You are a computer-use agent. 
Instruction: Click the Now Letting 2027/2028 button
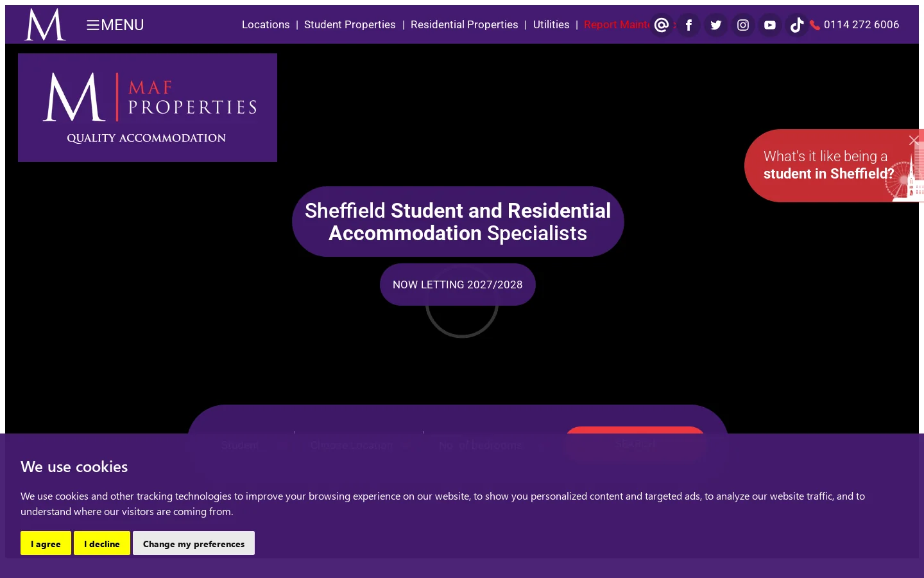[x=458, y=285]
